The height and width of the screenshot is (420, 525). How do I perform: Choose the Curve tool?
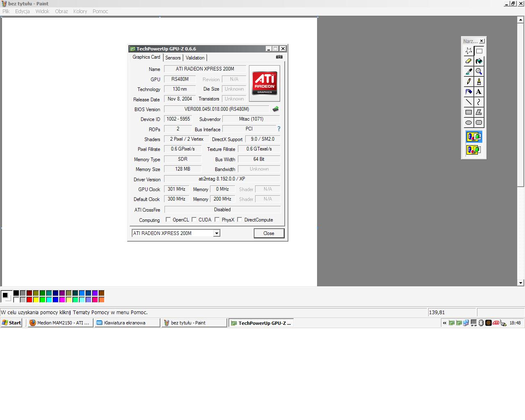pyautogui.click(x=479, y=102)
